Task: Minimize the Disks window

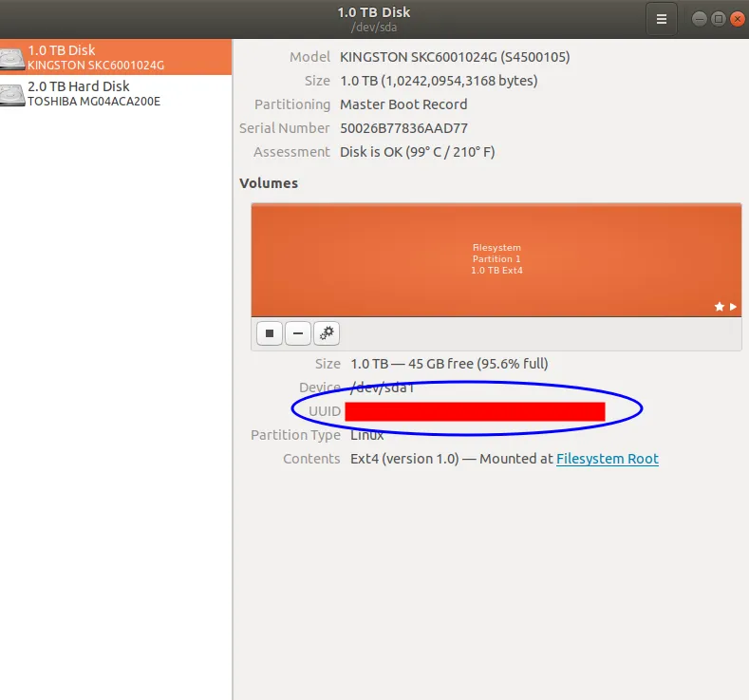Action: [699, 18]
